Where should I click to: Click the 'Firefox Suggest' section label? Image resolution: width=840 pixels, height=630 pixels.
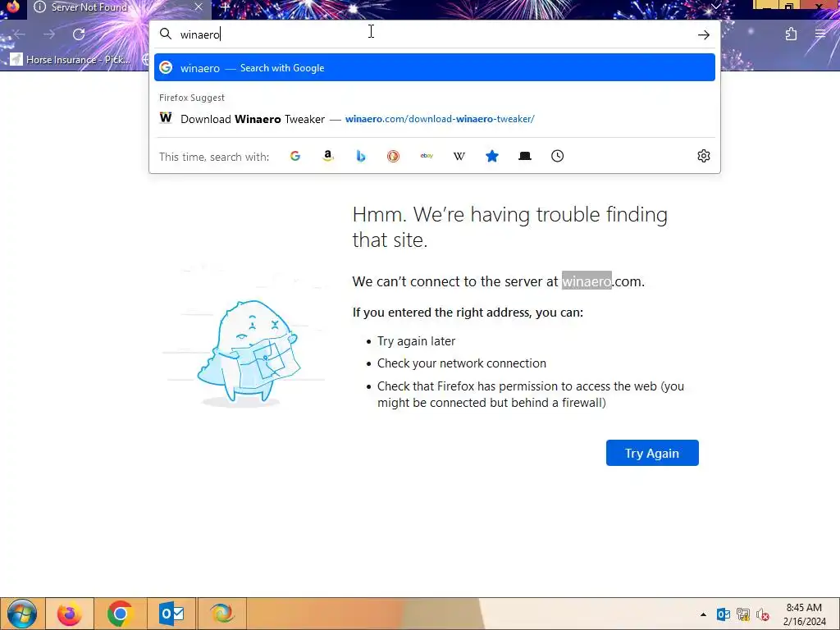pyautogui.click(x=192, y=98)
